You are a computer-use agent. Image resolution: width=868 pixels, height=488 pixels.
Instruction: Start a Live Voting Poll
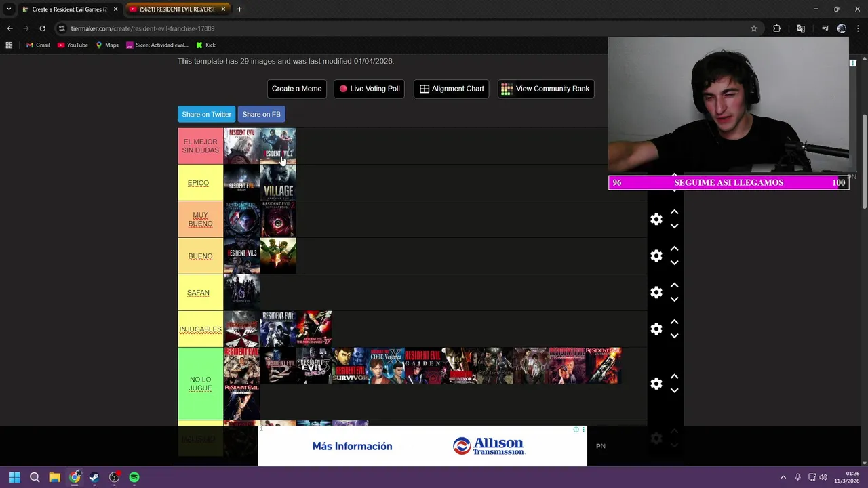pyautogui.click(x=370, y=89)
